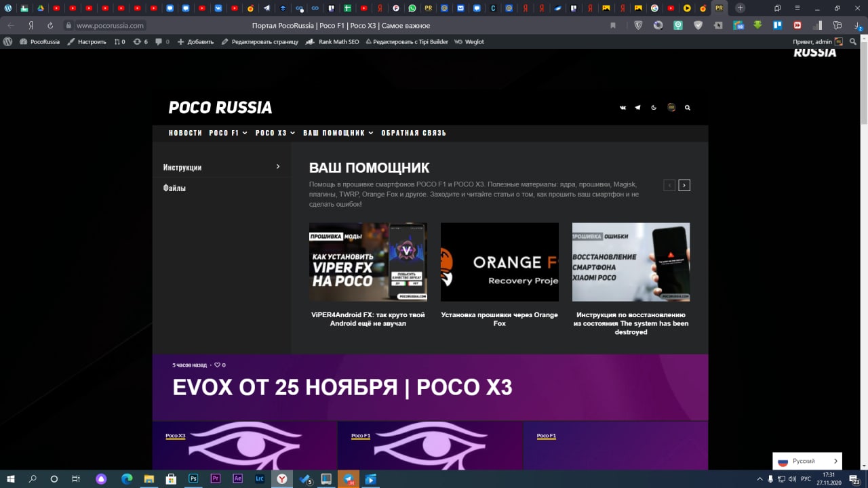Click Редактировать с Tipi Builder
This screenshot has width=868, height=488.
[407, 41]
